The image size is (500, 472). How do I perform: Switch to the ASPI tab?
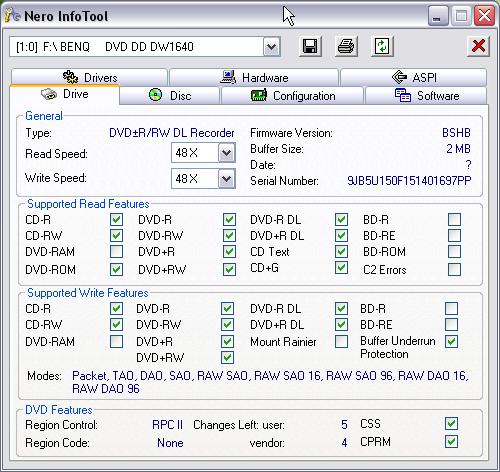click(x=413, y=77)
